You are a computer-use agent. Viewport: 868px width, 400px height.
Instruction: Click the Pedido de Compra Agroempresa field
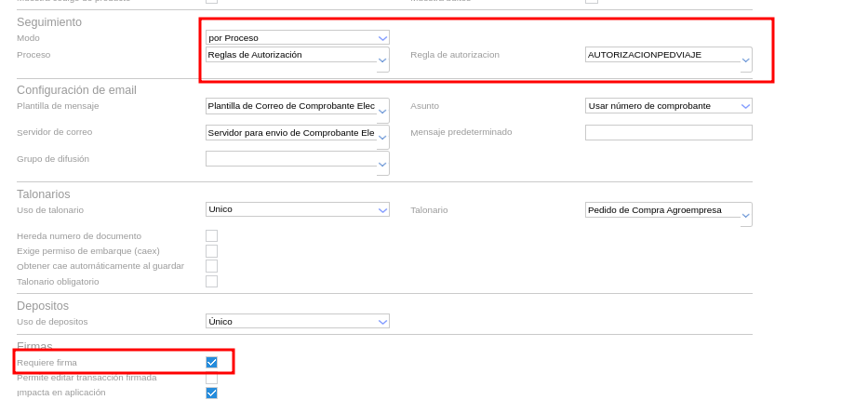662,210
